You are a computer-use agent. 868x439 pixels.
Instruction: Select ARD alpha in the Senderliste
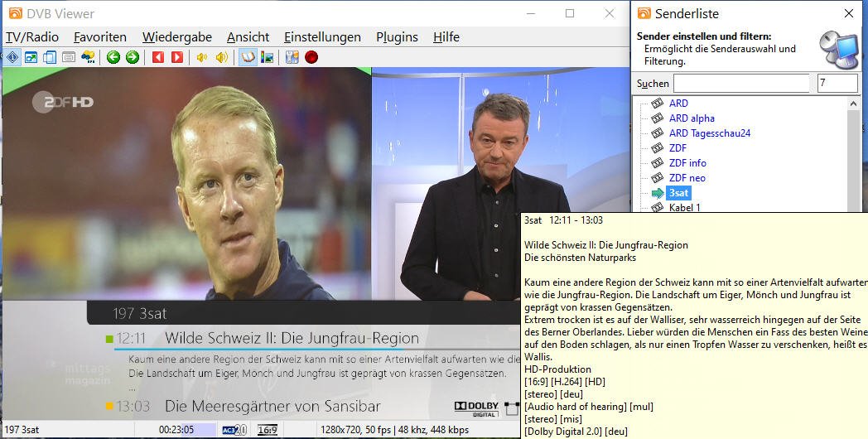(692, 118)
